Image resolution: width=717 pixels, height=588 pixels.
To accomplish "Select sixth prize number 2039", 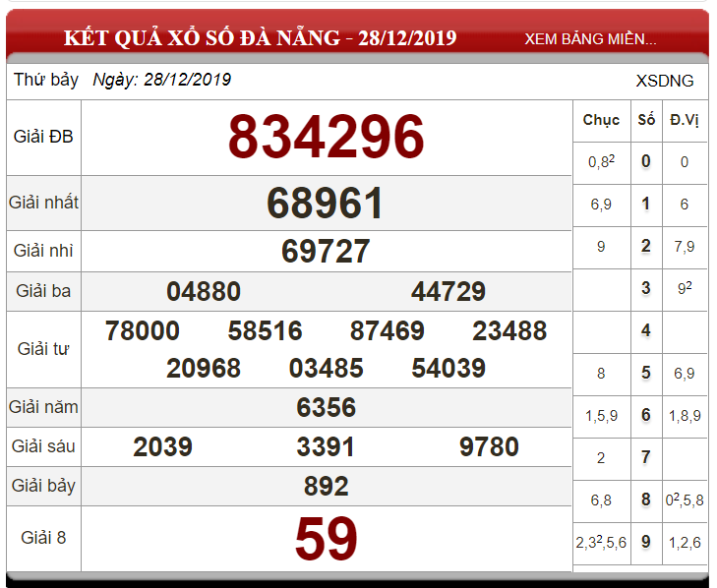I will pyautogui.click(x=163, y=446).
